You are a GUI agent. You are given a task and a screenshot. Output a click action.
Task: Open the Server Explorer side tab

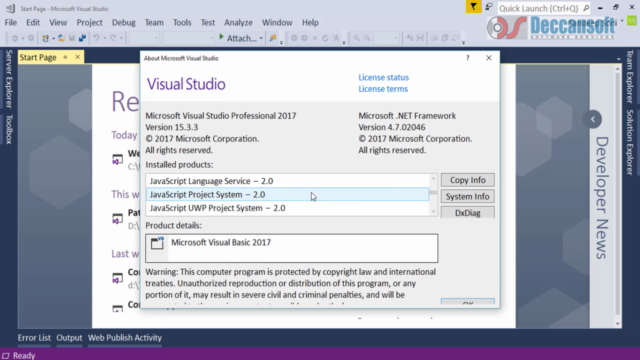pyautogui.click(x=9, y=79)
